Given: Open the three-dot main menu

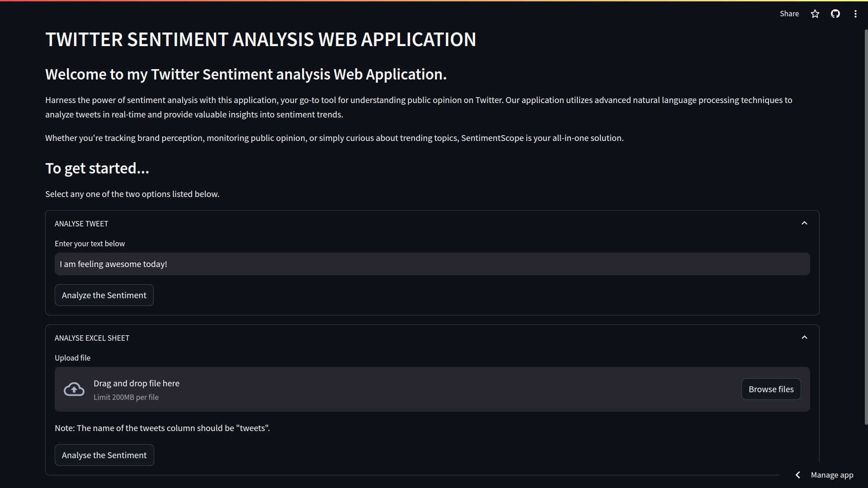Looking at the screenshot, I should point(855,14).
